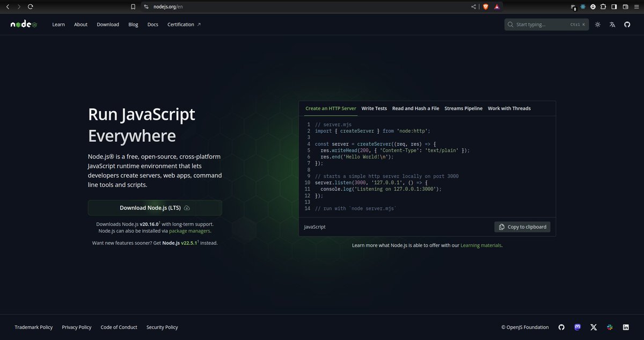Screen dimensions: 644x340
Task: Open the GitHub icon in the header
Action: point(627,25)
